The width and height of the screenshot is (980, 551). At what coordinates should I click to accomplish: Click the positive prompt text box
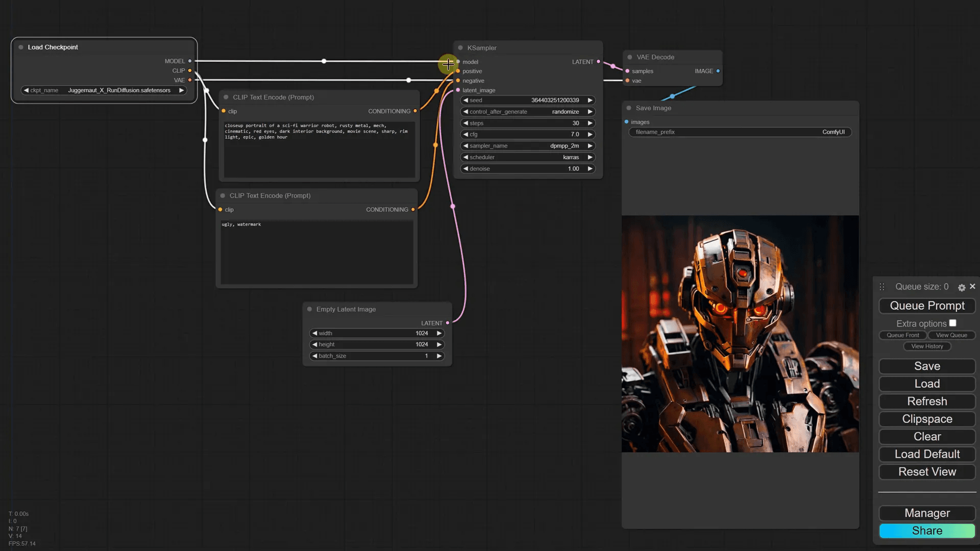319,149
